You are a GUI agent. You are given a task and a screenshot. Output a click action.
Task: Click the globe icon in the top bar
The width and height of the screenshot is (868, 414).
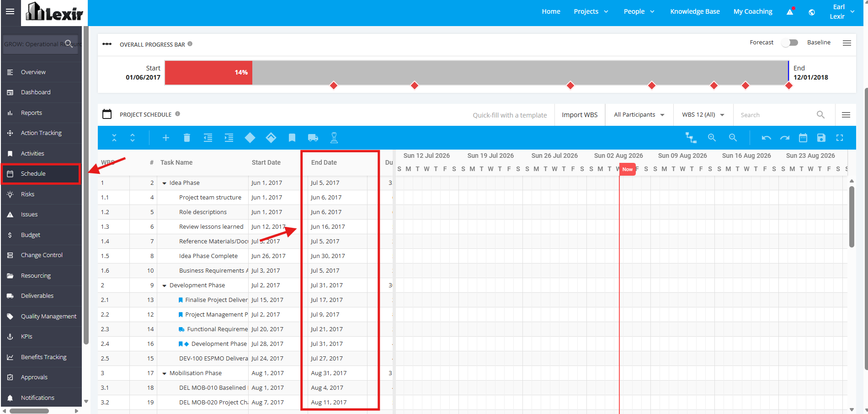[x=812, y=12]
